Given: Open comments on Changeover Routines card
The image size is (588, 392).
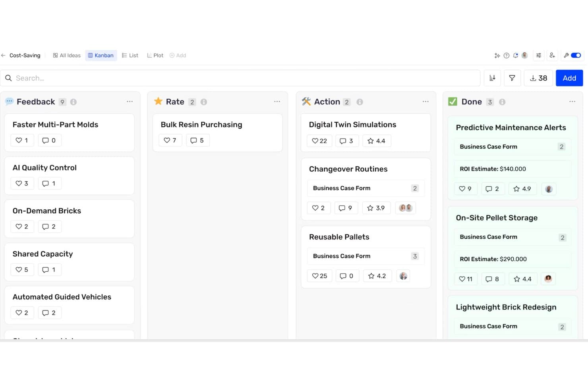Looking at the screenshot, I should (346, 208).
